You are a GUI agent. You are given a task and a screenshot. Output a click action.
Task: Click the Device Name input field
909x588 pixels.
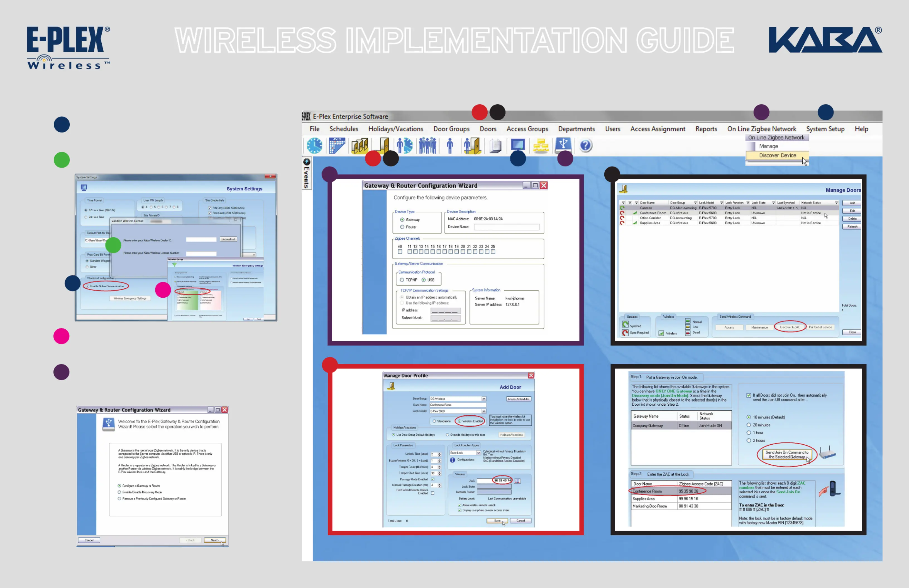click(x=506, y=227)
